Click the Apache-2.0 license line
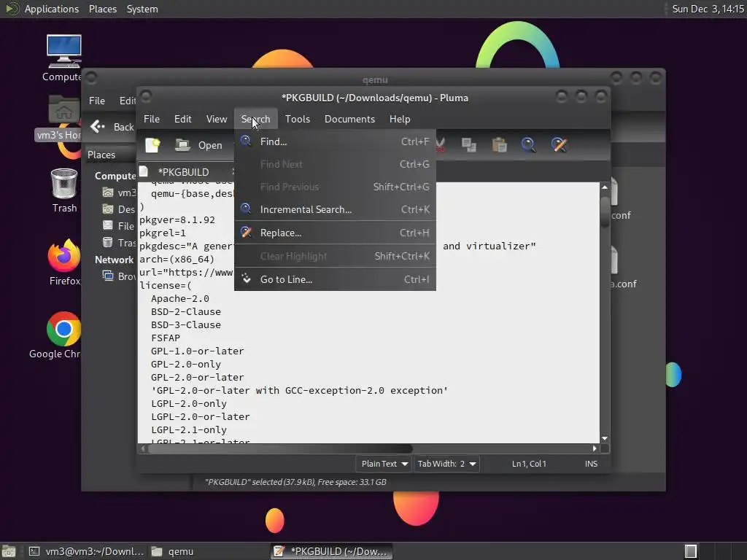 tap(180, 298)
